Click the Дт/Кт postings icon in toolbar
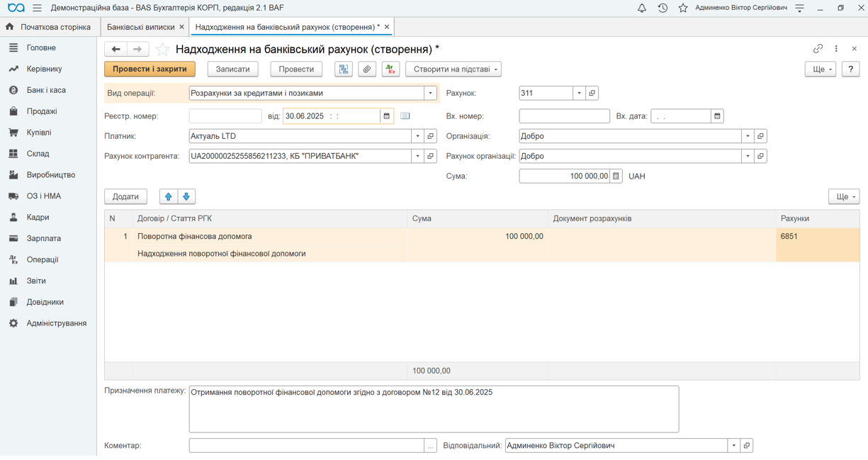 390,69
